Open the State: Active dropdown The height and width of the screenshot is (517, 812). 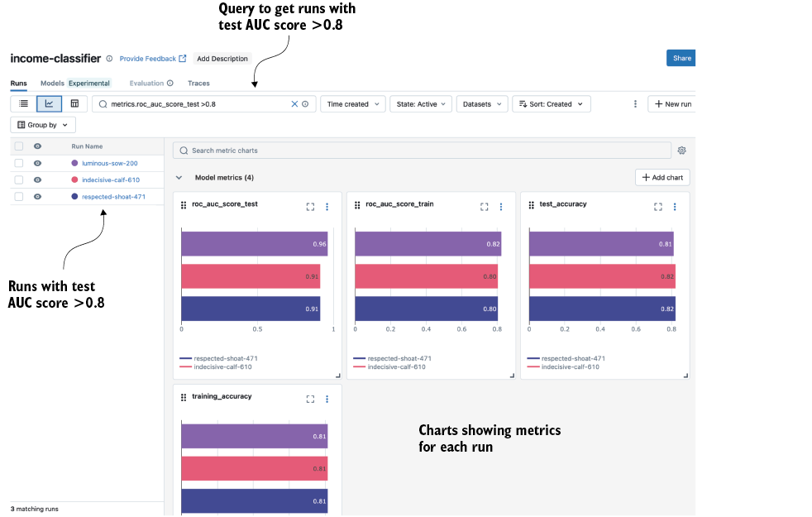(x=421, y=104)
